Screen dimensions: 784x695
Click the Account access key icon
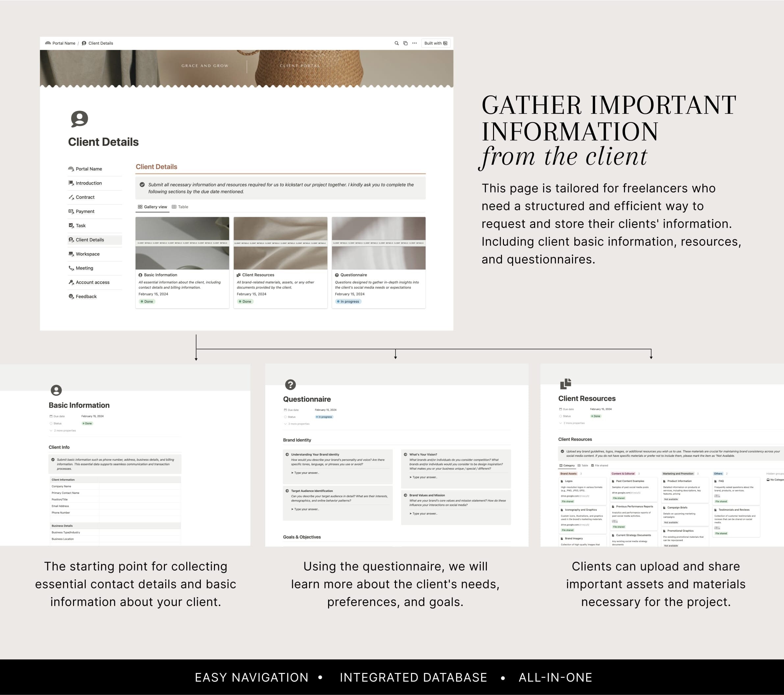71,282
